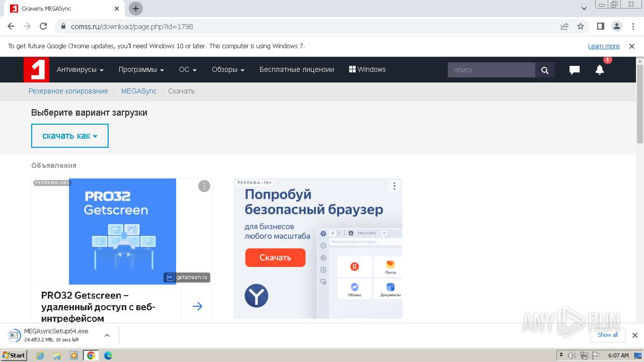The width and height of the screenshot is (644, 362).
Task: Open Windows Media Player from the taskbar
Action: coord(74,355)
